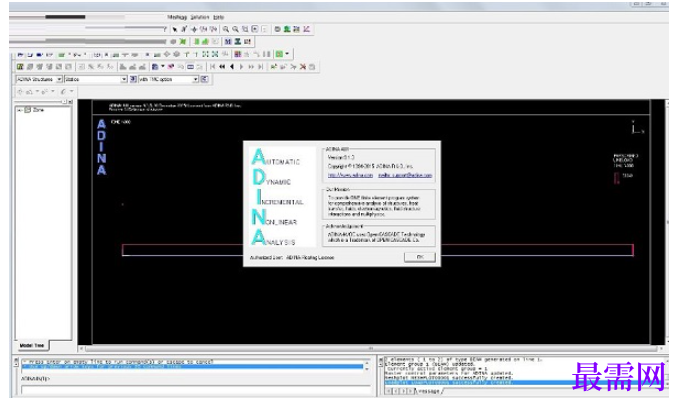The height and width of the screenshot is (408, 684).
Task: Step to previous solution with left arrow
Action: click(232, 67)
